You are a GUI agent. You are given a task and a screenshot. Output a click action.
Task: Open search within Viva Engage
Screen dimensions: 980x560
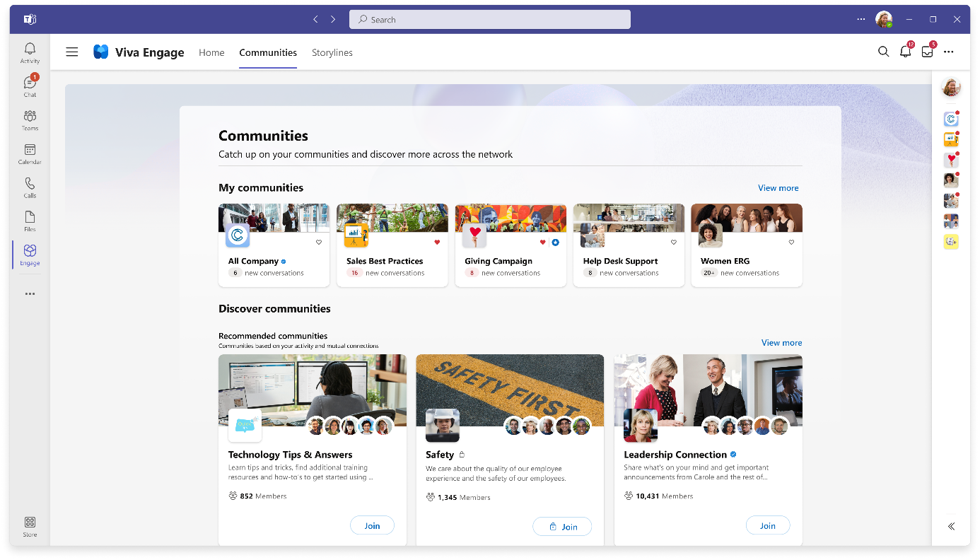tap(883, 52)
